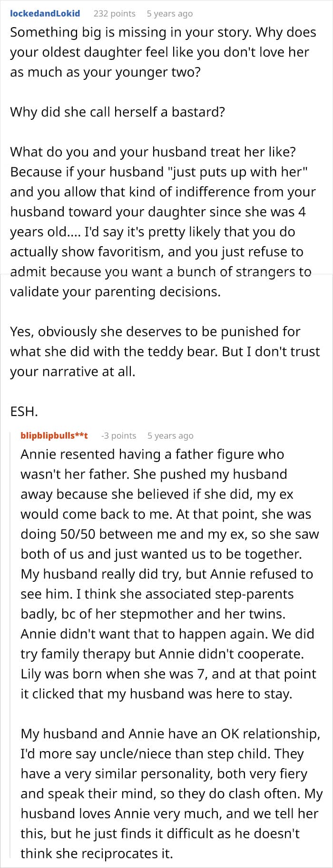Viewport: 333px width, 868px height.
Task: Click the line starting "My husband and Annie have"
Action: pyautogui.click(x=170, y=734)
